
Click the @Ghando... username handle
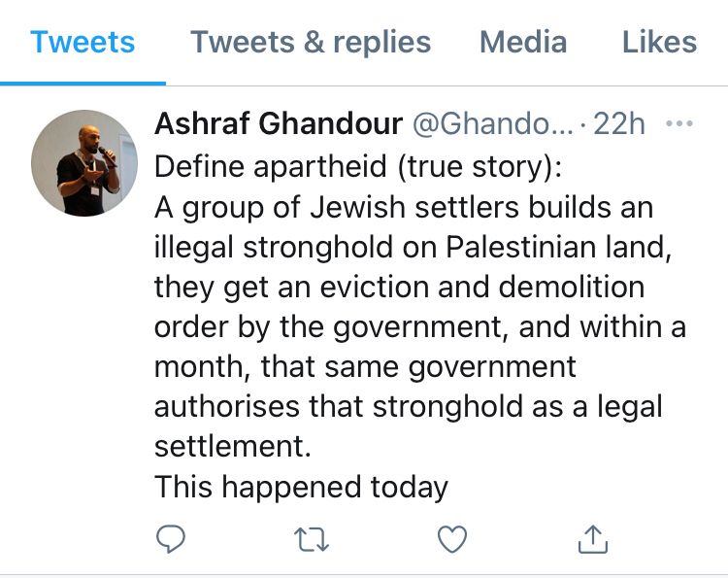[x=492, y=124]
